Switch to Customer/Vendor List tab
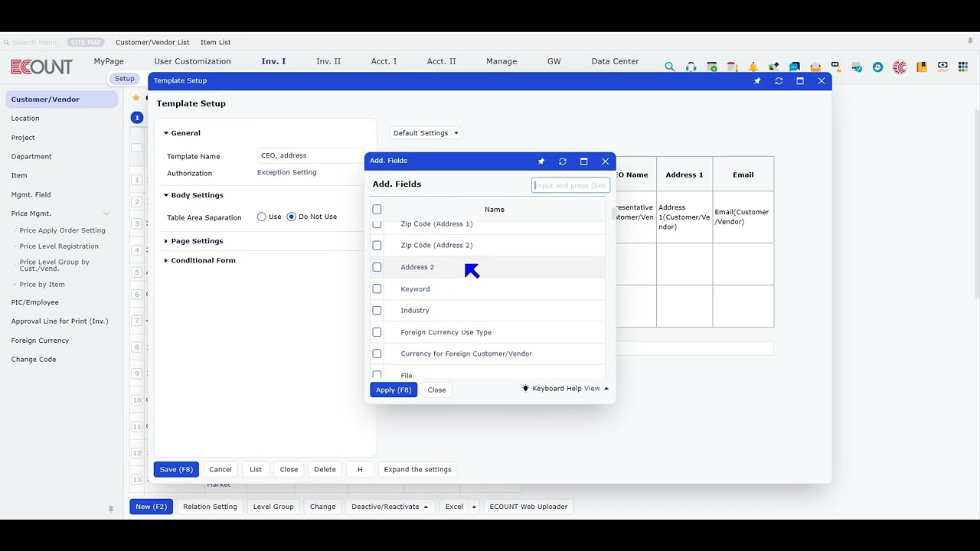This screenshot has height=551, width=980. pyautogui.click(x=152, y=42)
